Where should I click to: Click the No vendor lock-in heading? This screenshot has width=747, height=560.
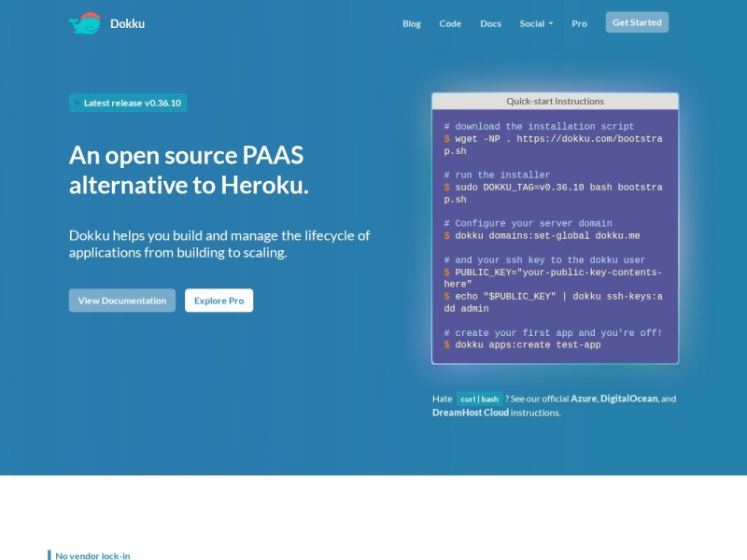click(92, 555)
